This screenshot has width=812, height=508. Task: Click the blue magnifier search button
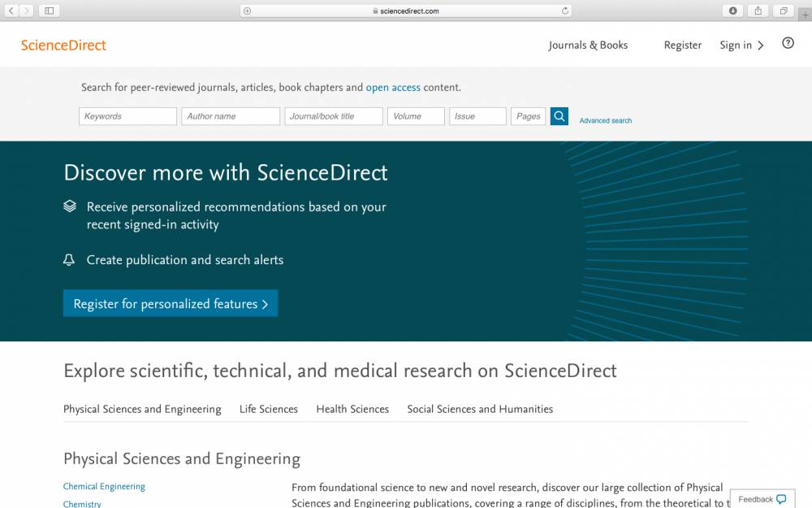(x=559, y=116)
